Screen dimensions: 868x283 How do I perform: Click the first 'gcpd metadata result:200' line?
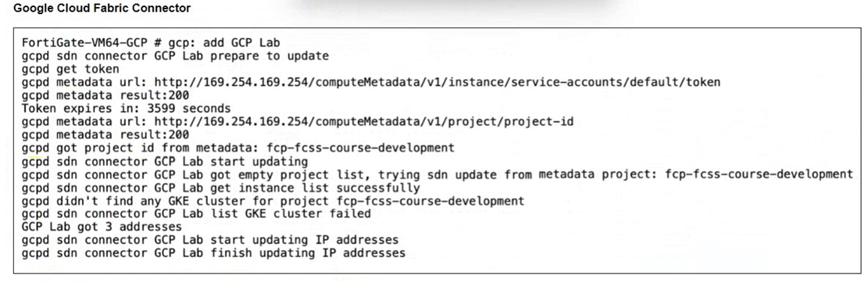point(105,95)
